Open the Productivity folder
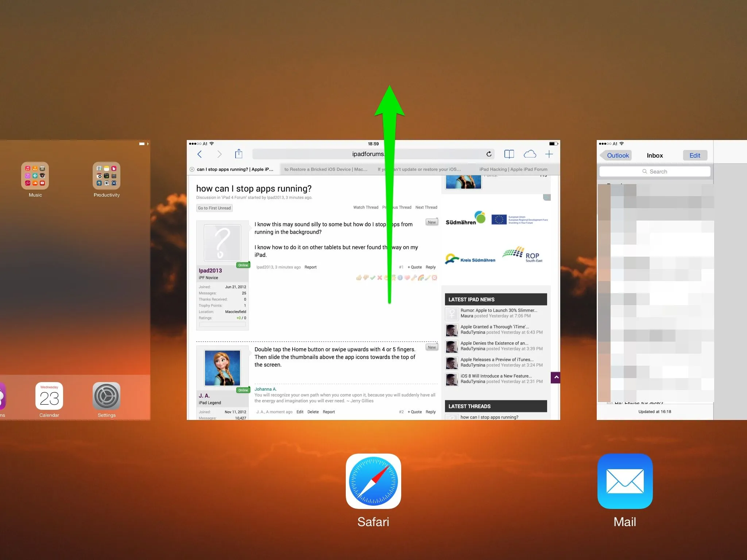The image size is (747, 560). pos(107,176)
